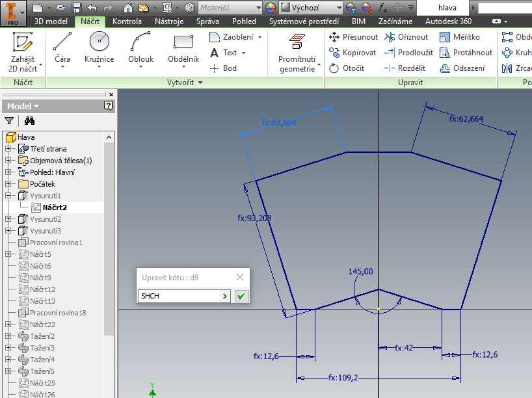
Task: Confirm the dimension with the green checkmark
Action: (241, 296)
